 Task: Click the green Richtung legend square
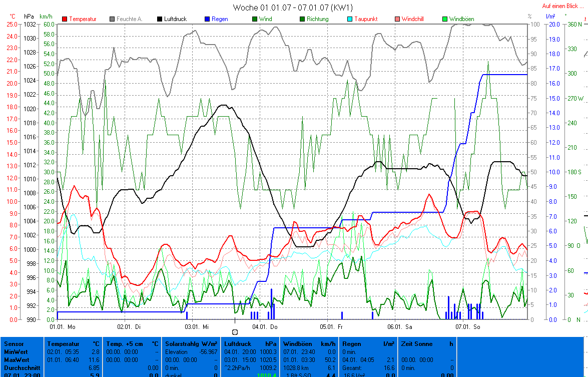tap(302, 19)
